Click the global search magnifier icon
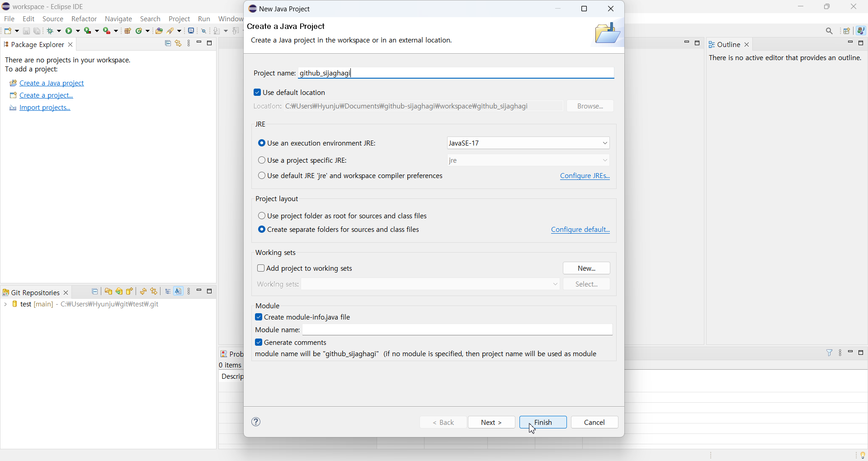The width and height of the screenshot is (868, 461). coord(830,31)
